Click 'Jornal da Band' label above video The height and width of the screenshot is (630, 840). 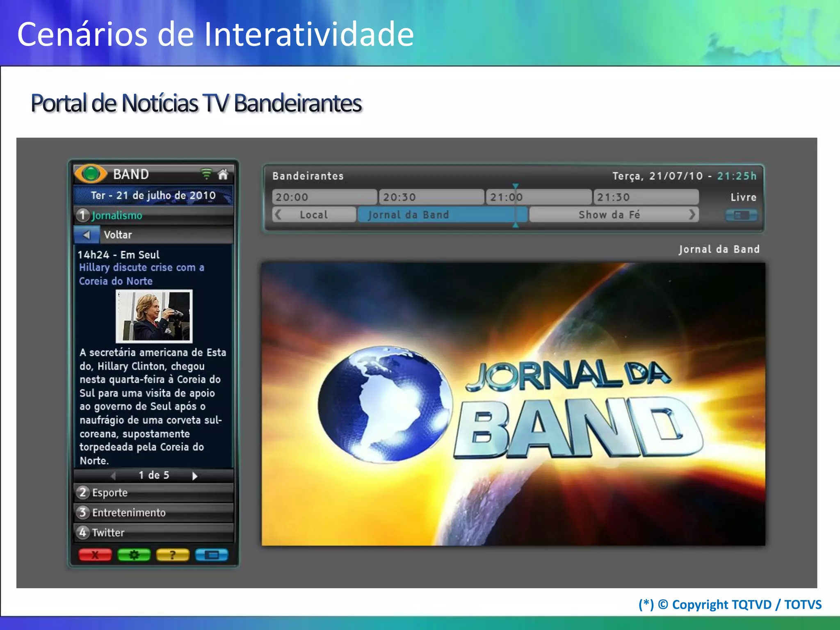[x=719, y=249]
